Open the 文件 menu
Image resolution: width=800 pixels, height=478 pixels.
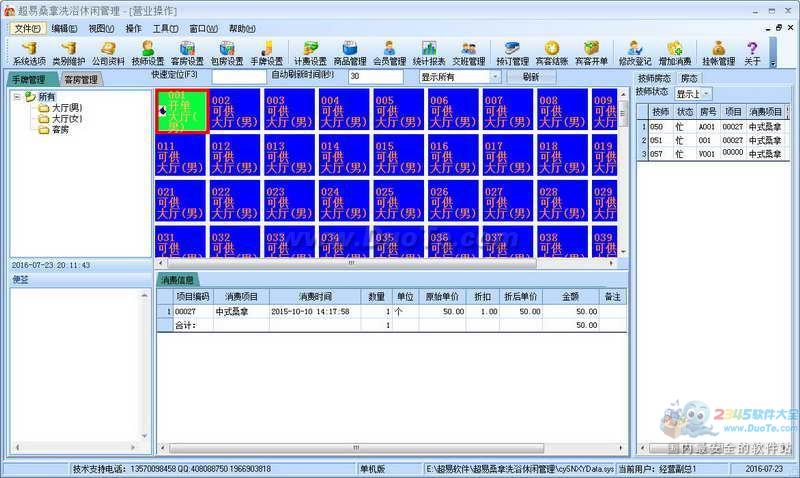coord(28,29)
